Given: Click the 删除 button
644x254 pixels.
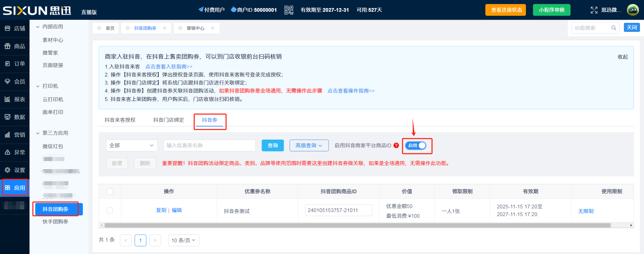Looking at the screenshot, I should click(x=145, y=163).
